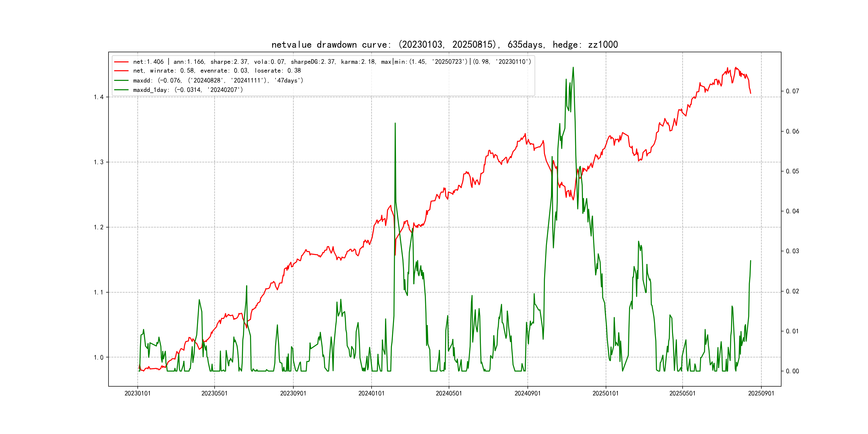Click the red swatch beside winrate legend entry
The image size is (868, 434).
(121, 71)
